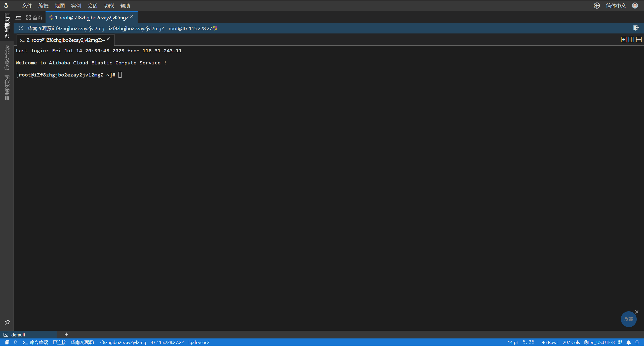This screenshot has width=644, height=346.
Task: Switch to the 首页 tab
Action: click(x=34, y=17)
